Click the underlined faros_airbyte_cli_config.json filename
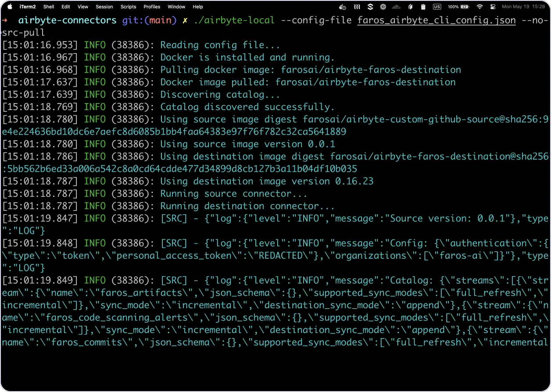The height and width of the screenshot is (392, 551). click(437, 20)
